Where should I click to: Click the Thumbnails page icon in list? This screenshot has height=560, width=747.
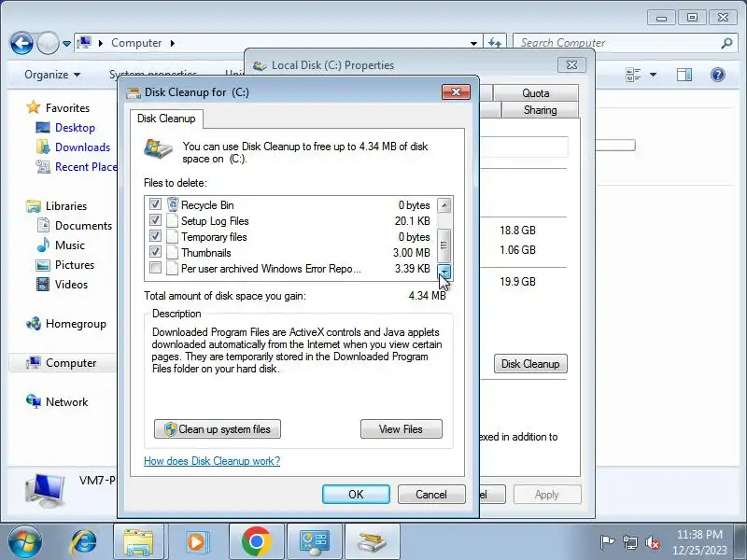pos(173,252)
